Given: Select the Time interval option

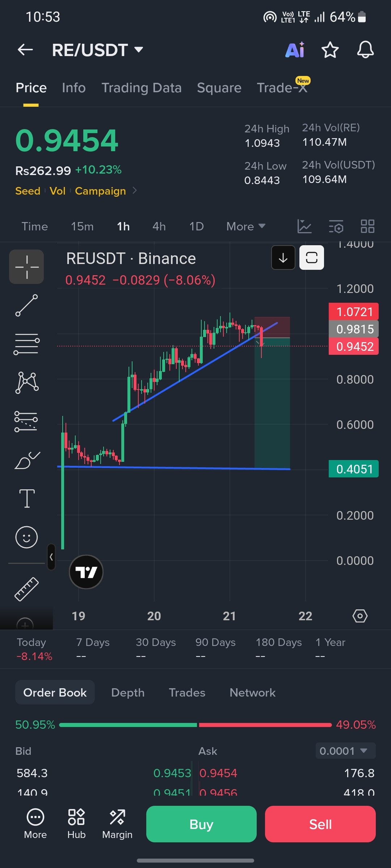Looking at the screenshot, I should (35, 226).
